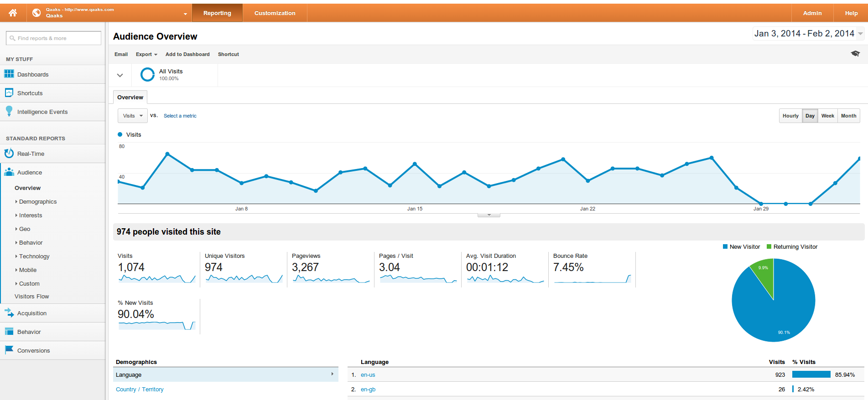
Task: Switch graph granularity to Hourly
Action: 790,116
